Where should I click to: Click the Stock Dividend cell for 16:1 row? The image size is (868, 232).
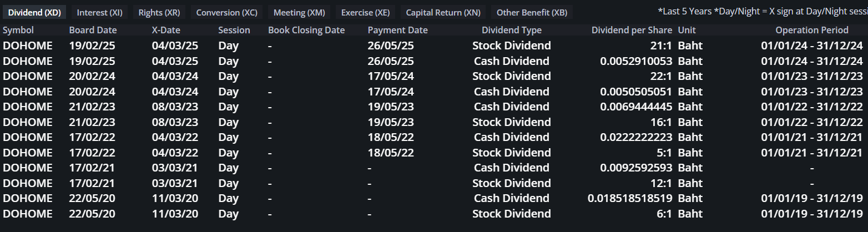(512, 122)
